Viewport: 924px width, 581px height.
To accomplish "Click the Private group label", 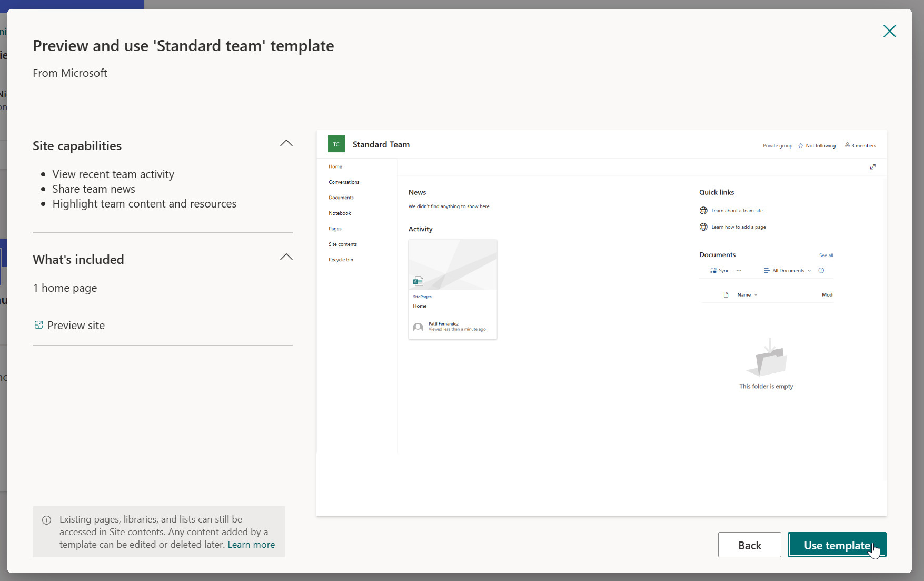I will 777,146.
